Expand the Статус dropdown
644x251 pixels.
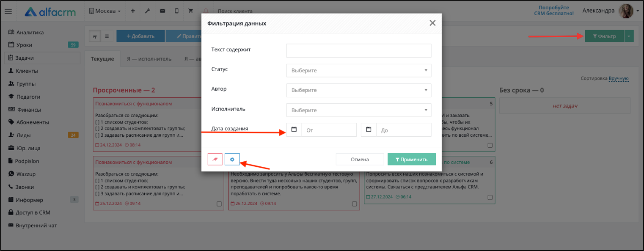[x=359, y=70]
